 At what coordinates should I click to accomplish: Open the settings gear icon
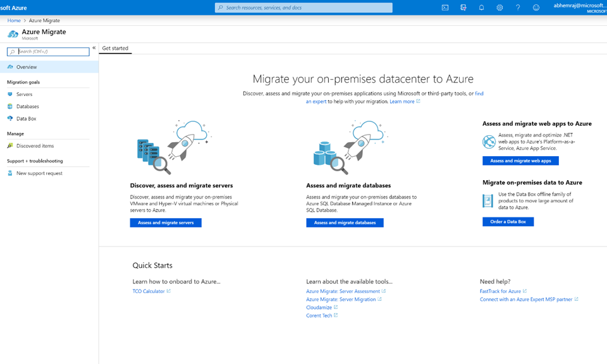click(500, 8)
